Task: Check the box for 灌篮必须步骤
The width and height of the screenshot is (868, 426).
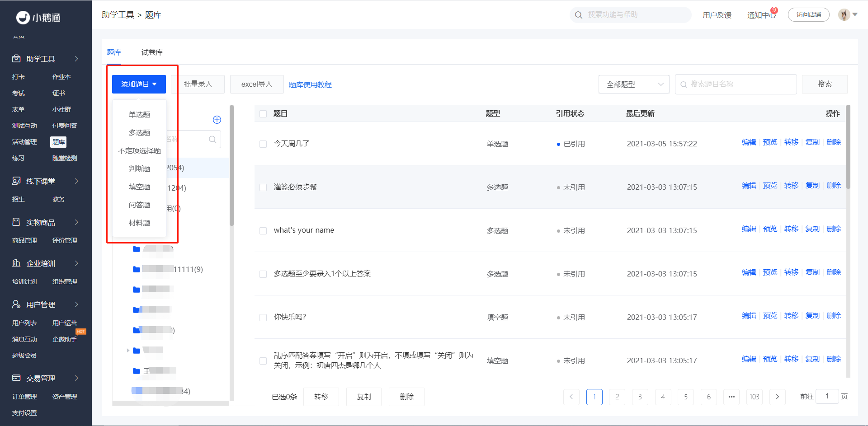Action: point(263,187)
